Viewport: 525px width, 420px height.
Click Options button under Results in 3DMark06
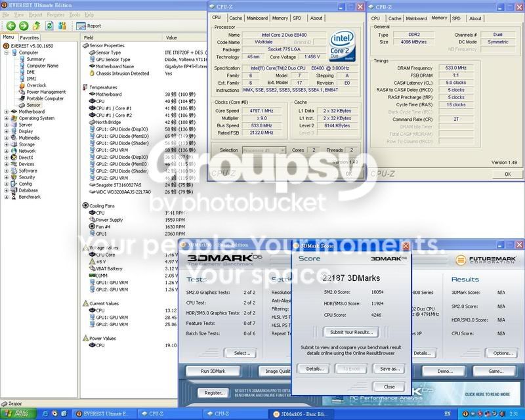coord(503,353)
